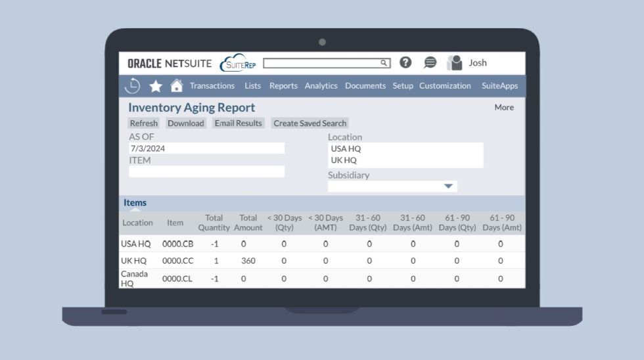Open the More options menu

point(504,107)
